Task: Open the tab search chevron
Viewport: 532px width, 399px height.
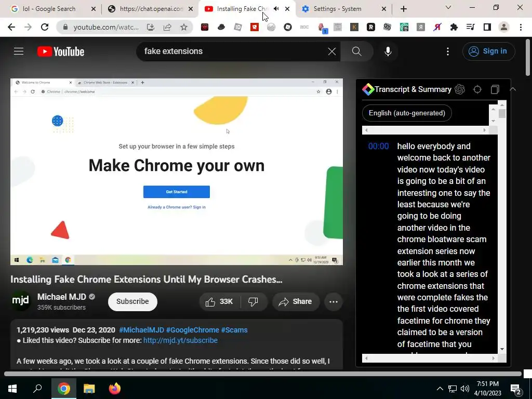Action: (448, 7)
